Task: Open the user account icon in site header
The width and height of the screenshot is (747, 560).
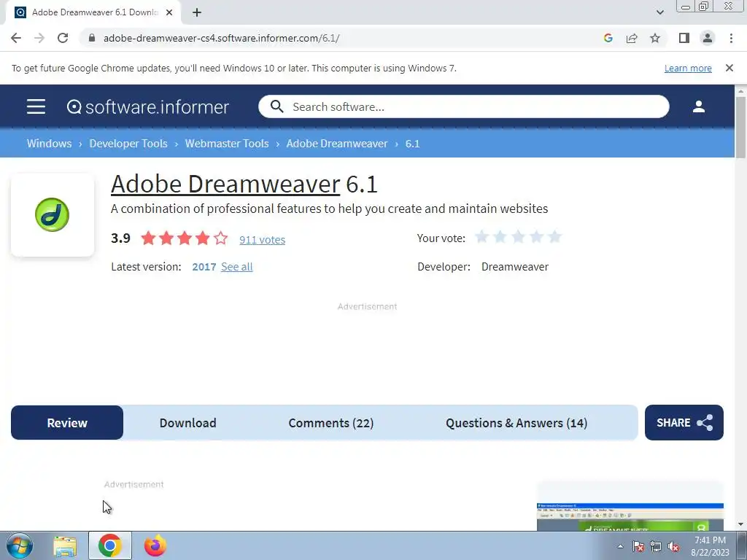Action: coord(698,106)
